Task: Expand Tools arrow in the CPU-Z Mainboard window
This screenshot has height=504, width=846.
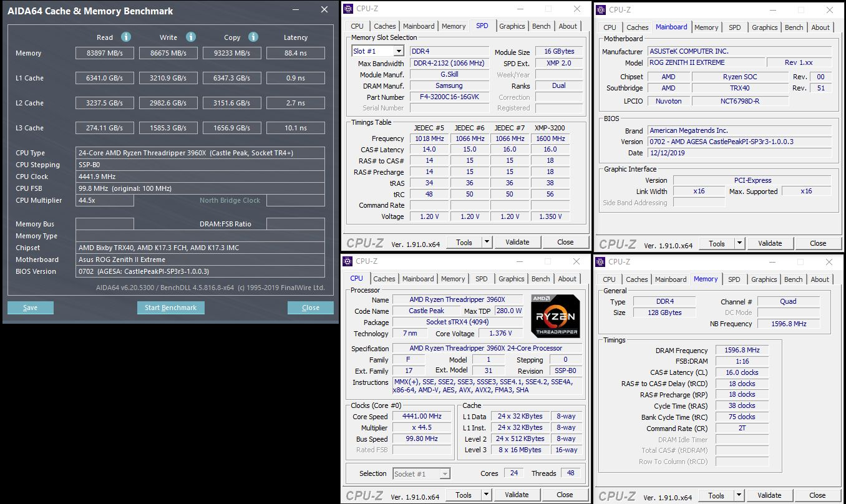Action: tap(740, 243)
